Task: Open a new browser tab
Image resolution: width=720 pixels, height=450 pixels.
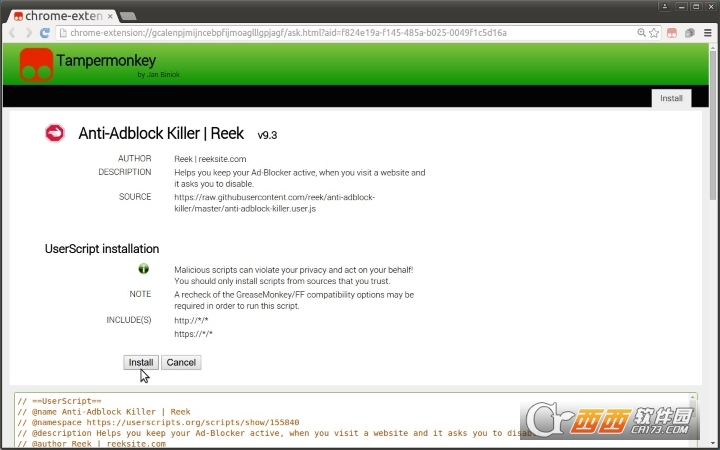Action: 128,17
